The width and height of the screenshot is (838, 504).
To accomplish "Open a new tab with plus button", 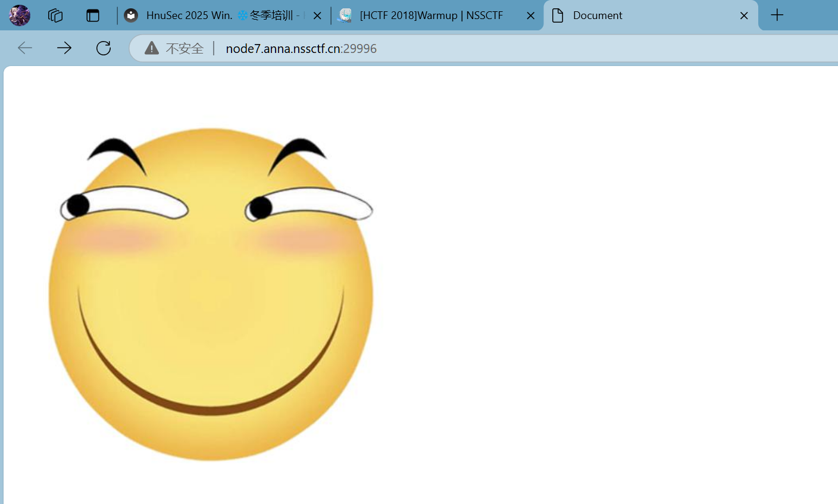I will (x=777, y=15).
